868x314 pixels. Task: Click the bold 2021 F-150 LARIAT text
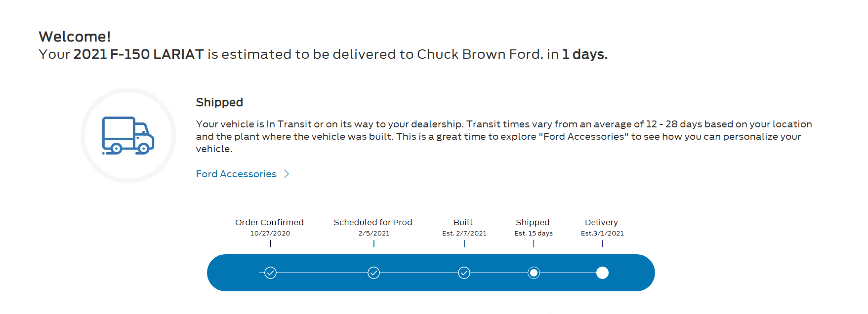pyautogui.click(x=138, y=54)
